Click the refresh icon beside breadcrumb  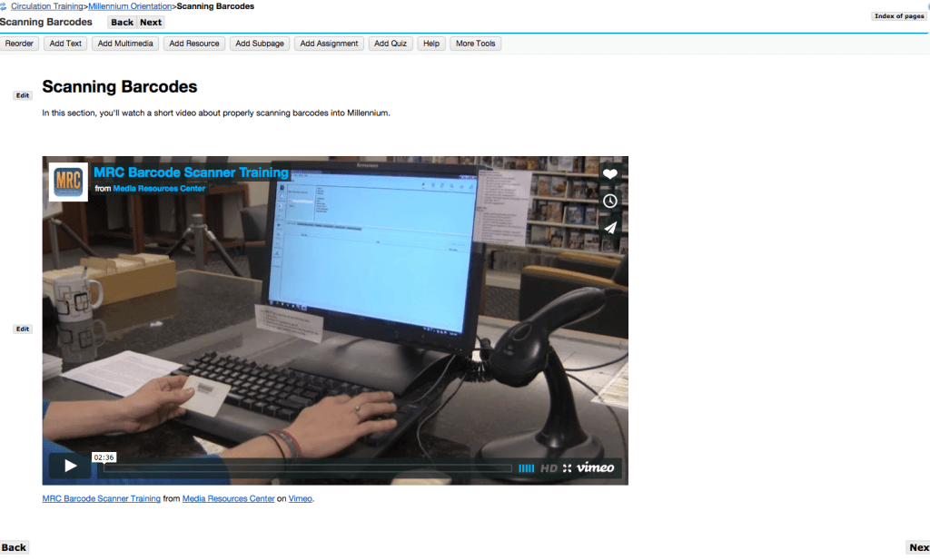point(5,7)
